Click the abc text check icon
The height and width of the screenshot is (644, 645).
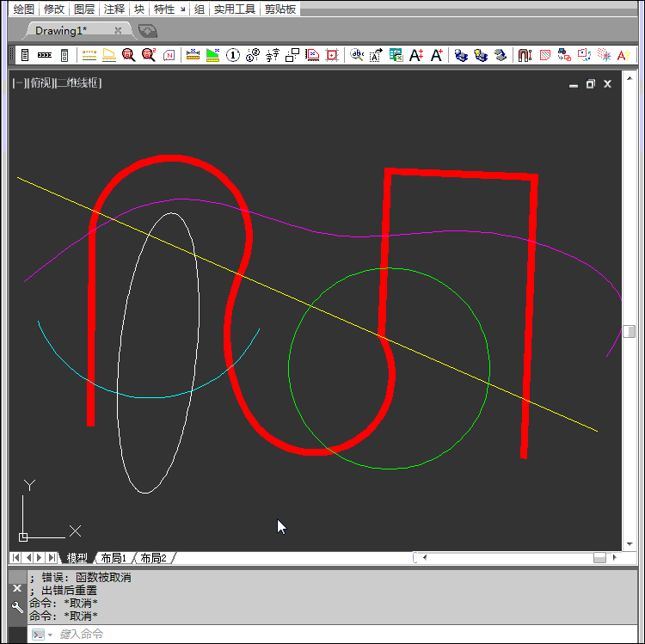[x=357, y=55]
